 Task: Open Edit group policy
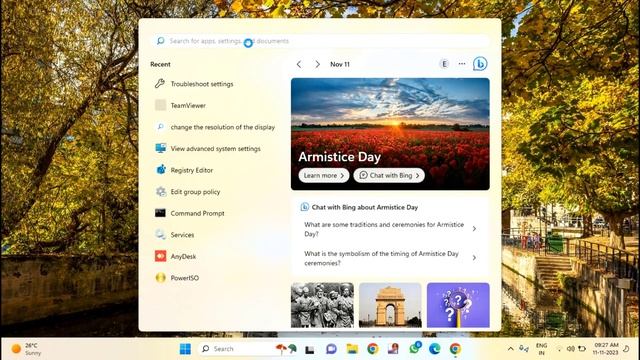click(188, 192)
